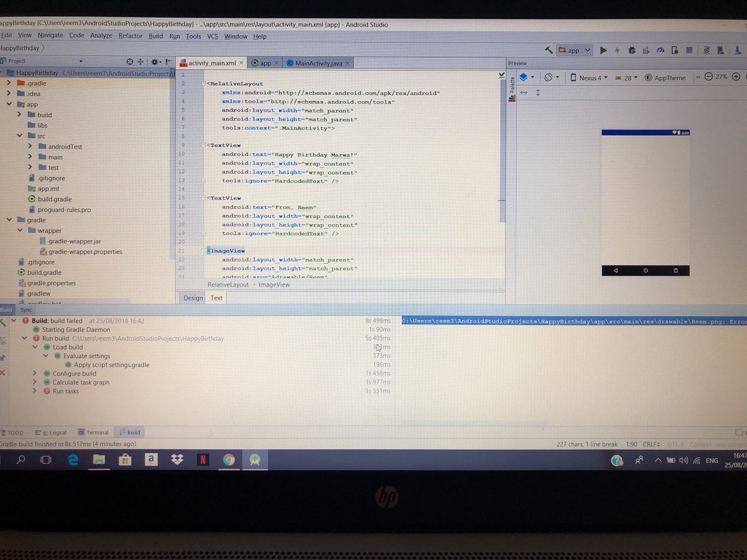This screenshot has width=747, height=560.
Task: Attach debugger to Android process icon
Action: pyautogui.click(x=675, y=50)
